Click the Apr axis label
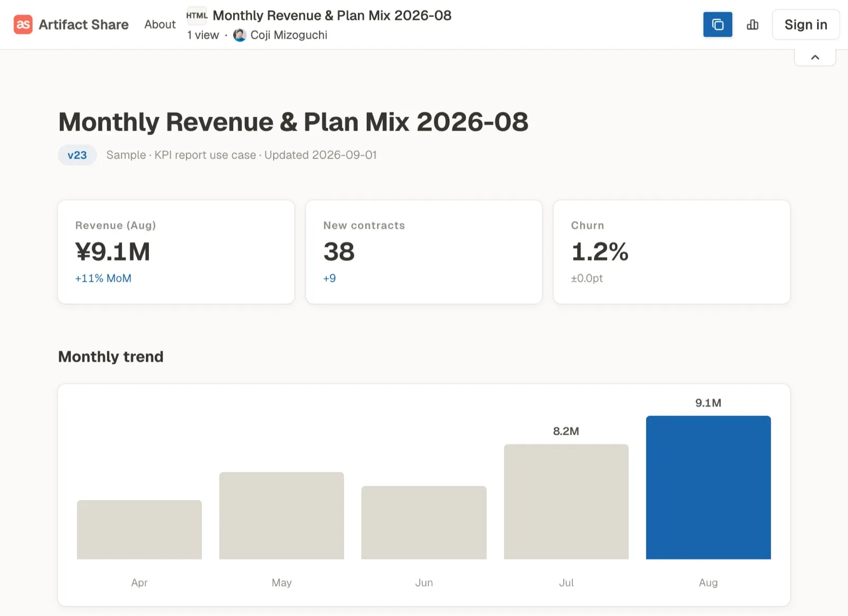The height and width of the screenshot is (616, 848). (139, 583)
